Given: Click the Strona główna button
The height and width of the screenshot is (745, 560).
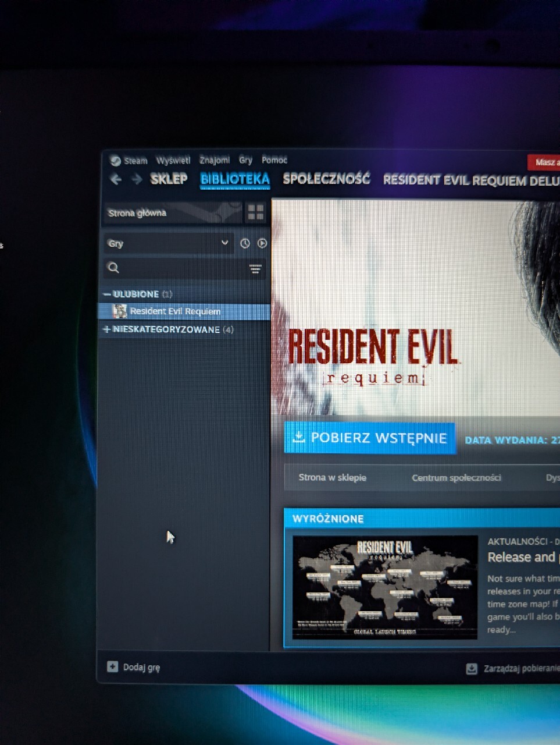Looking at the screenshot, I should point(173,212).
